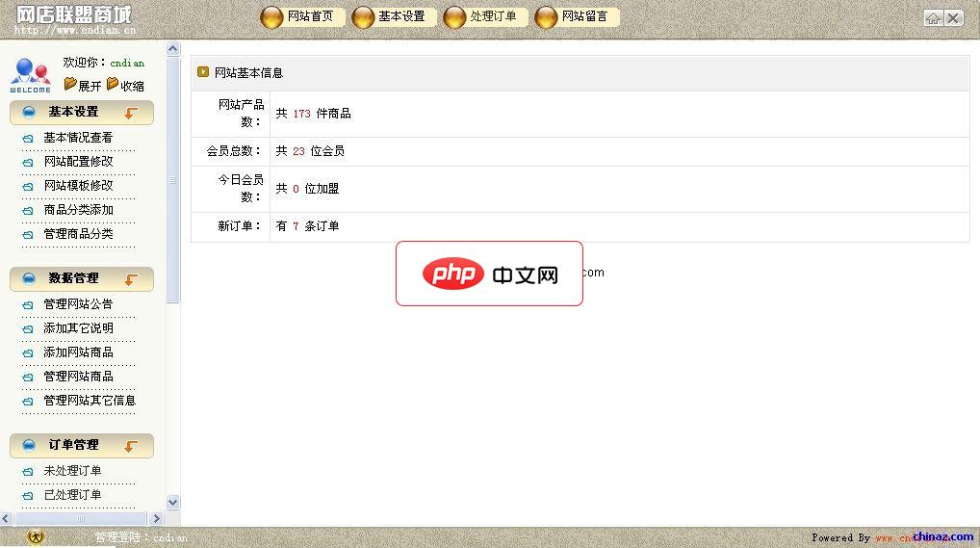The width and height of the screenshot is (980, 548).
Task: Click orange arrow on 订单管理 header
Action: point(131,446)
